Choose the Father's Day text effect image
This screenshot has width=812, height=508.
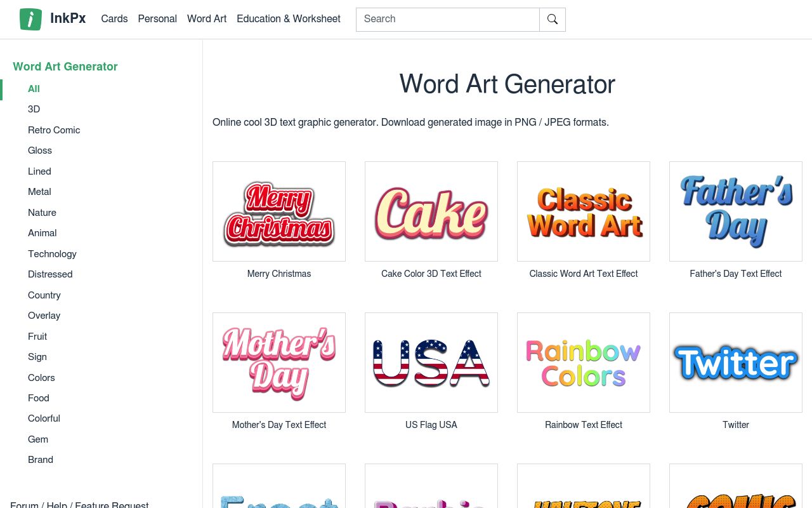click(x=736, y=211)
